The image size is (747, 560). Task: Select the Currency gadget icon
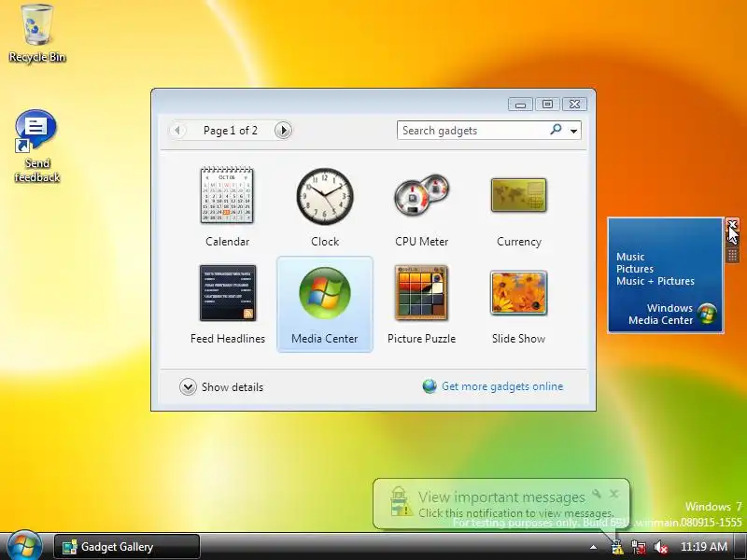pyautogui.click(x=519, y=195)
